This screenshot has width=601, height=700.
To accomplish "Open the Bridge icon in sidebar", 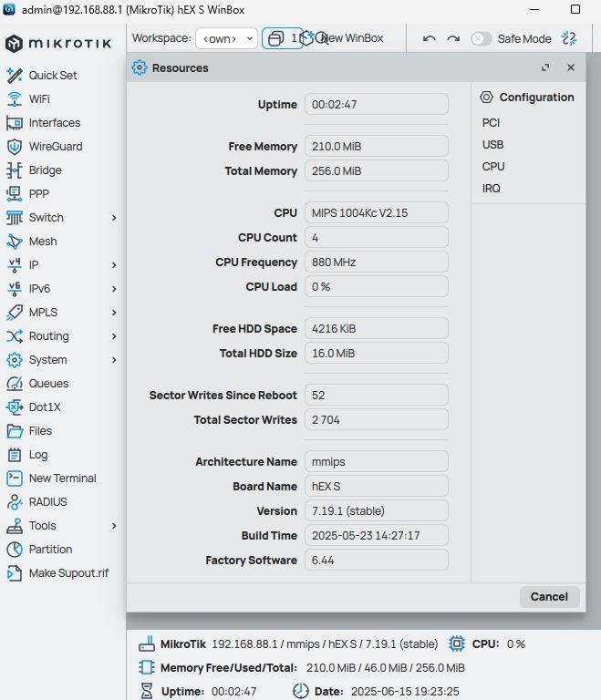I will coord(15,170).
